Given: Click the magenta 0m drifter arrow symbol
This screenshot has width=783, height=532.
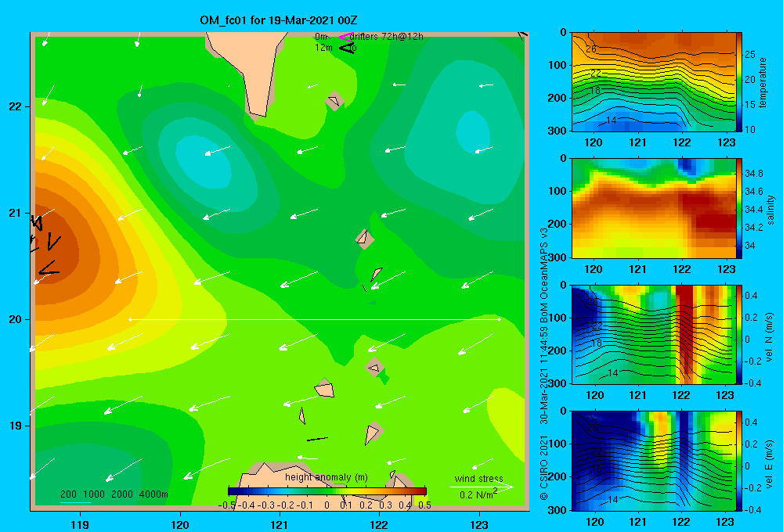Looking at the screenshot, I should [345, 37].
